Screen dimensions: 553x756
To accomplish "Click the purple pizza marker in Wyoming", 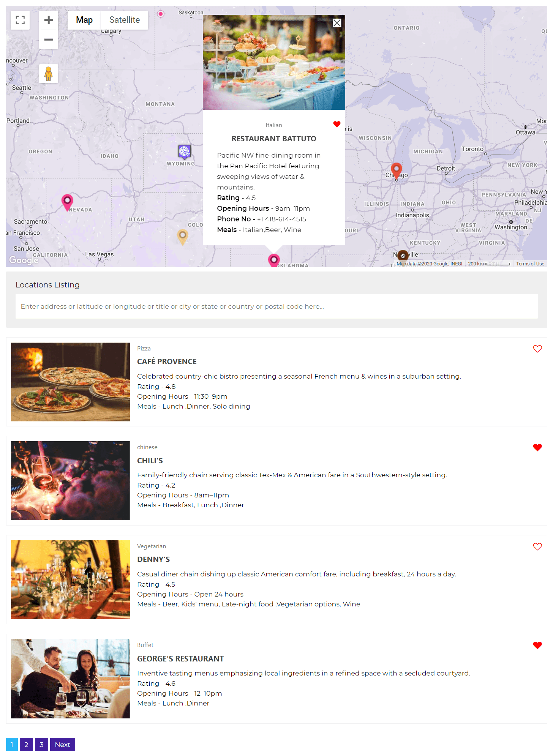I will pos(185,152).
